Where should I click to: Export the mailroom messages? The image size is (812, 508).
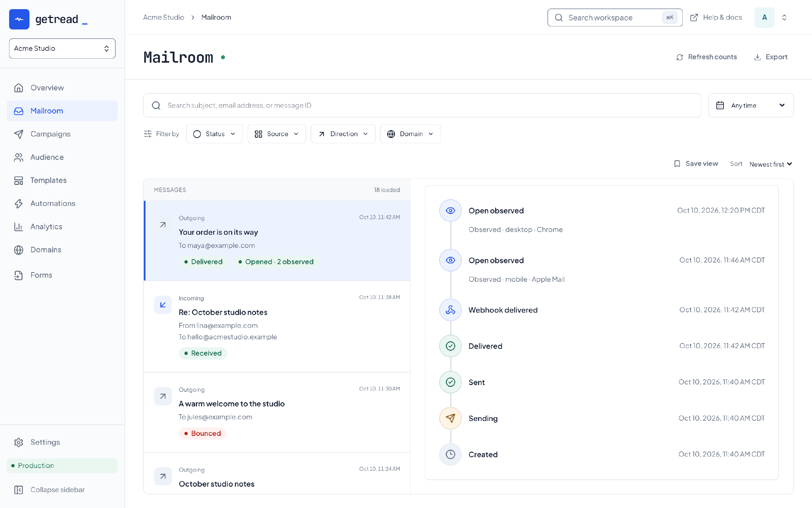(771, 57)
